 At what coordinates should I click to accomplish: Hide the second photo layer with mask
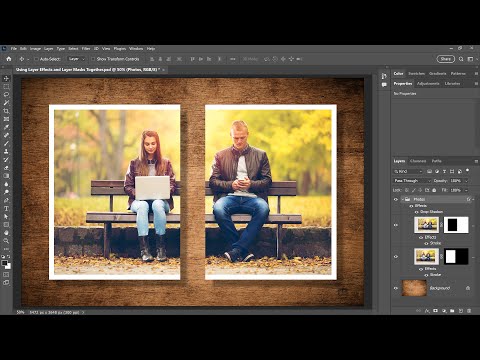pyautogui.click(x=396, y=257)
